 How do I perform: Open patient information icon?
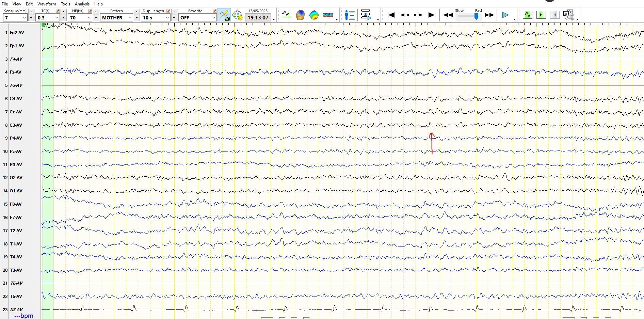click(x=350, y=15)
